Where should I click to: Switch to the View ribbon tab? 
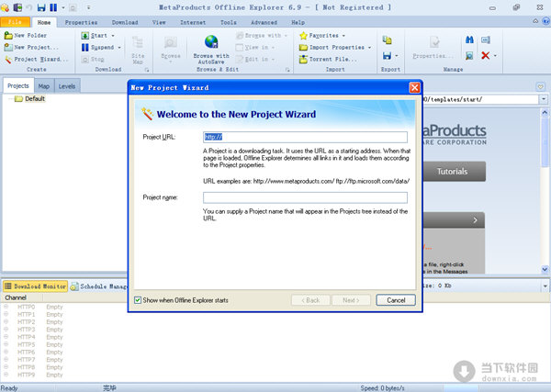(159, 22)
